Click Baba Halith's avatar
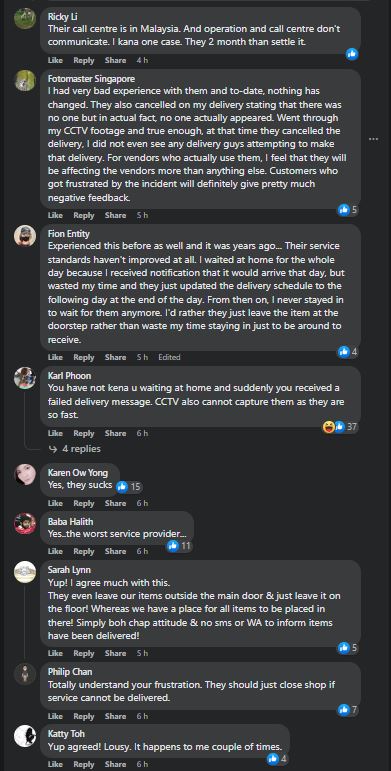The height and width of the screenshot is (771, 391). tap(25, 524)
